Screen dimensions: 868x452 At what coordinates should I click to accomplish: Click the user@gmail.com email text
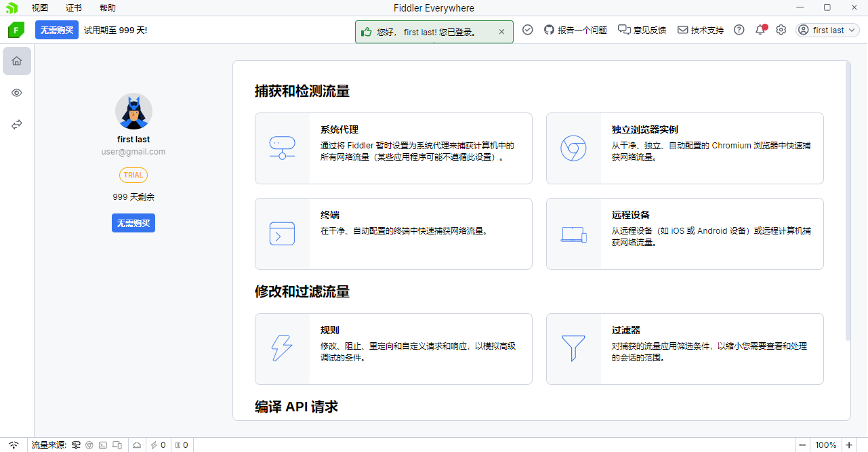(133, 152)
